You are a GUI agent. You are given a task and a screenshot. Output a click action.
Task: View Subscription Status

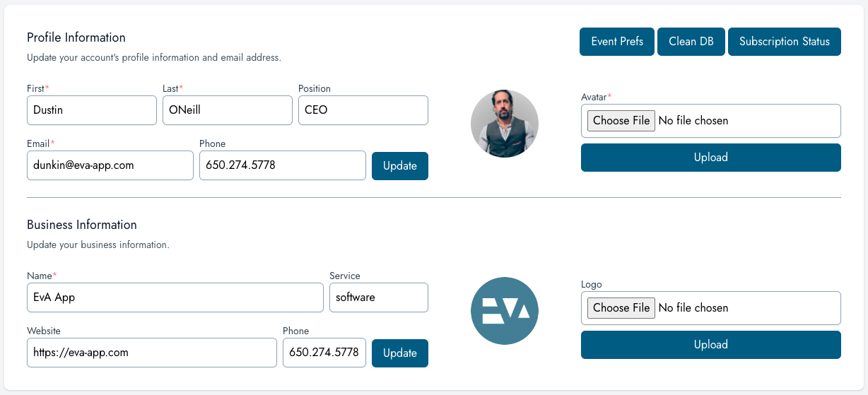(784, 42)
